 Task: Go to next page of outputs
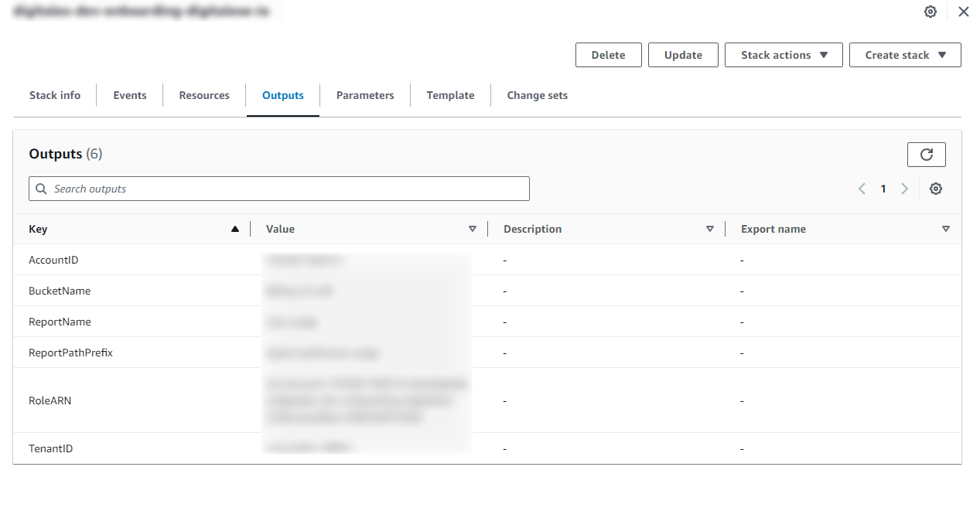tap(904, 189)
